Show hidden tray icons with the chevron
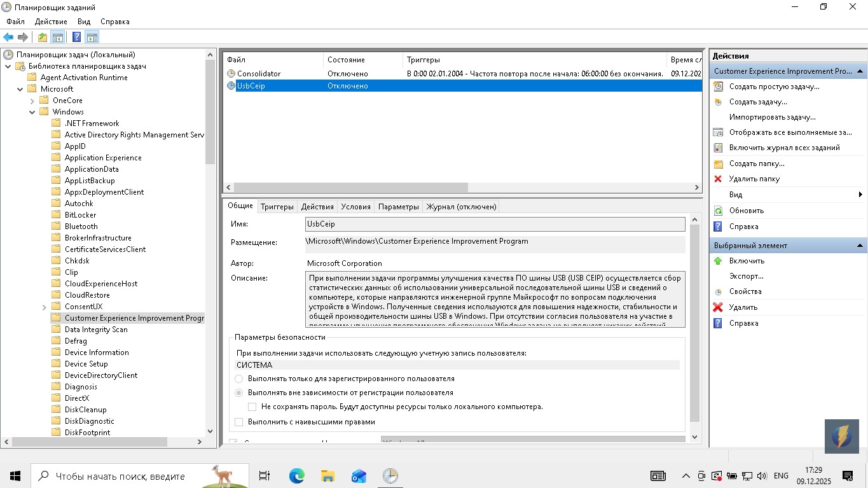The image size is (868, 488). (685, 476)
